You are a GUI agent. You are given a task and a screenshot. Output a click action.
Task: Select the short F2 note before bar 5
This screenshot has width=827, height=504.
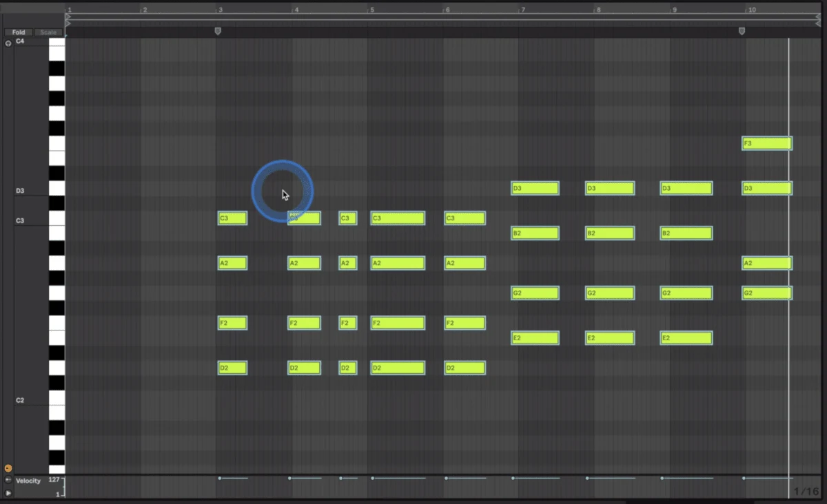click(348, 323)
